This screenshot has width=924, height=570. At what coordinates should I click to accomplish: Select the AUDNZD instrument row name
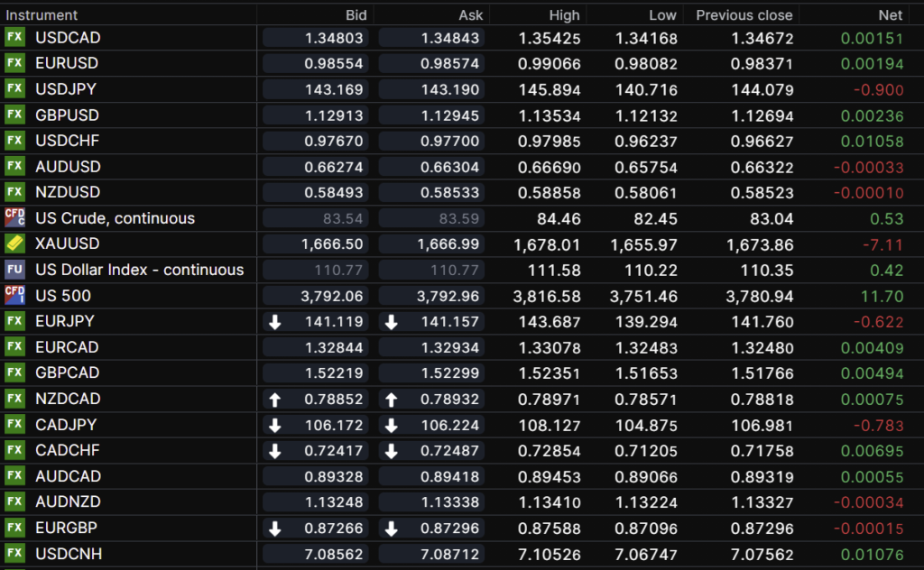coord(69,501)
